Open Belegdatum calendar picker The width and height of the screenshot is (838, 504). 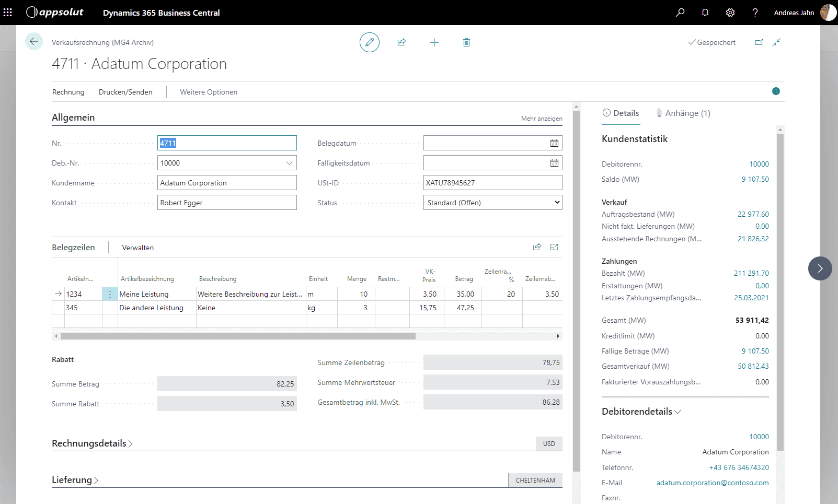click(x=554, y=143)
